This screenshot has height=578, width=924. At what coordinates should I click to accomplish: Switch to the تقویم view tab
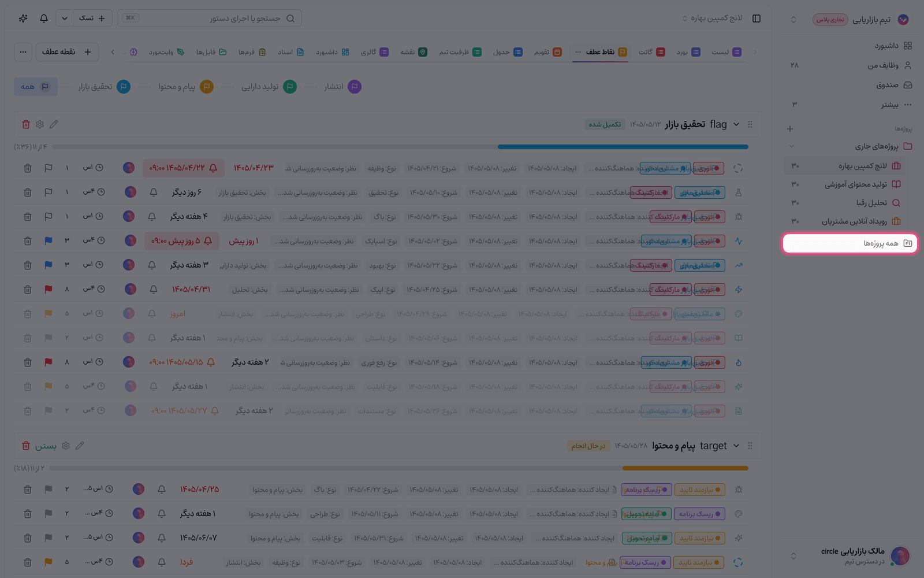(x=548, y=52)
